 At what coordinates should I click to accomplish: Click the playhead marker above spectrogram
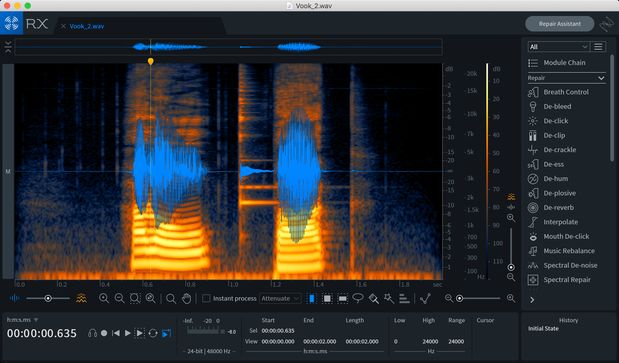click(x=150, y=61)
